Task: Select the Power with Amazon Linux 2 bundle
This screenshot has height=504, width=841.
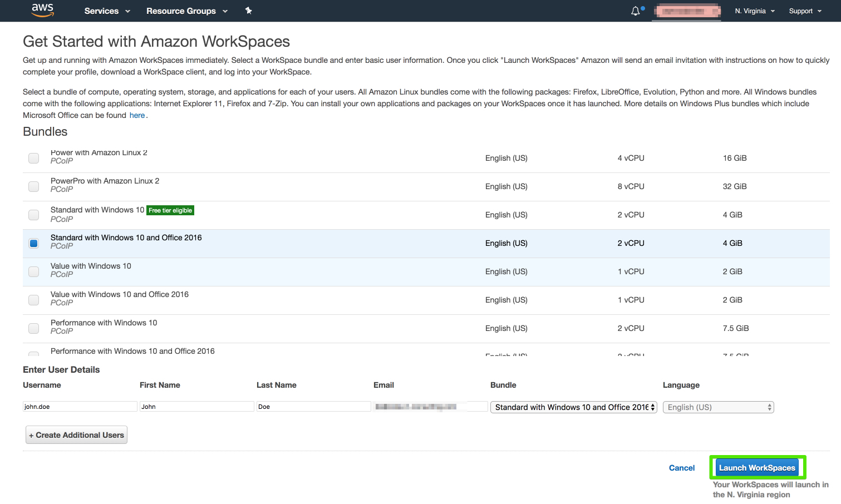Action: click(x=33, y=158)
